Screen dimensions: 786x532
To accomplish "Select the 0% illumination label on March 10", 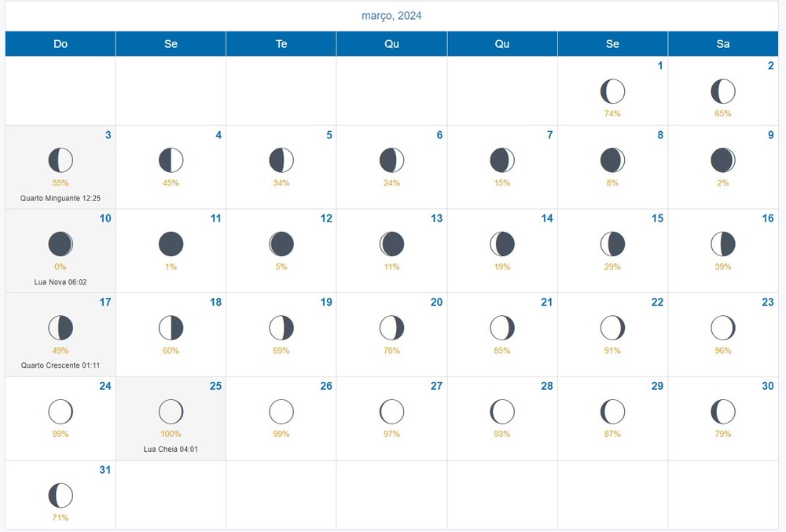I will [x=61, y=266].
